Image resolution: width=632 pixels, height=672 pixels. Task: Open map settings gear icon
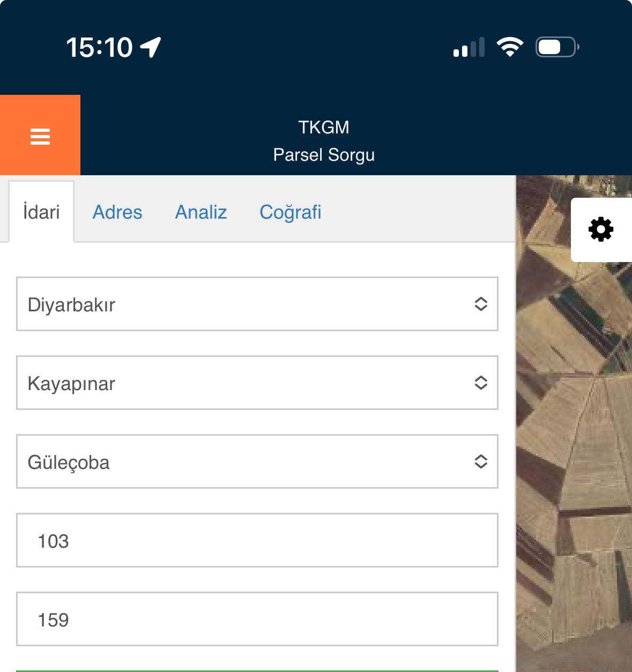click(x=601, y=229)
